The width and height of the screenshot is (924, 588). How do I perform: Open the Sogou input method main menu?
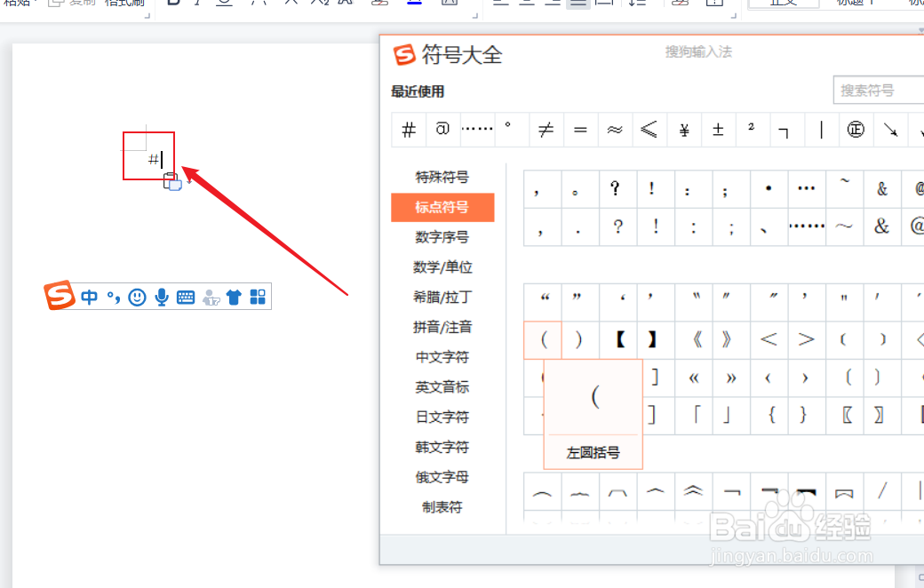[59, 296]
